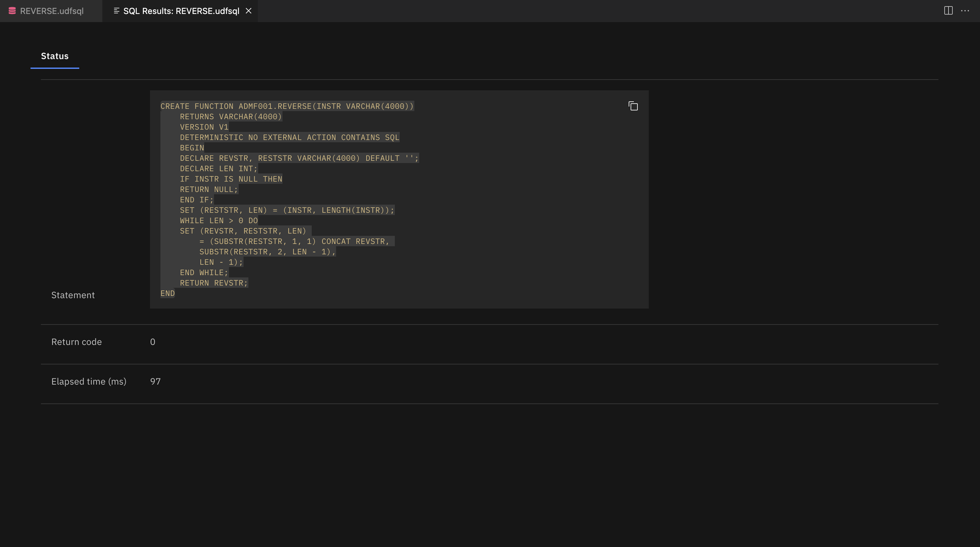Click the WHILE LEN > 0 DO line
980x547 pixels.
click(x=219, y=221)
